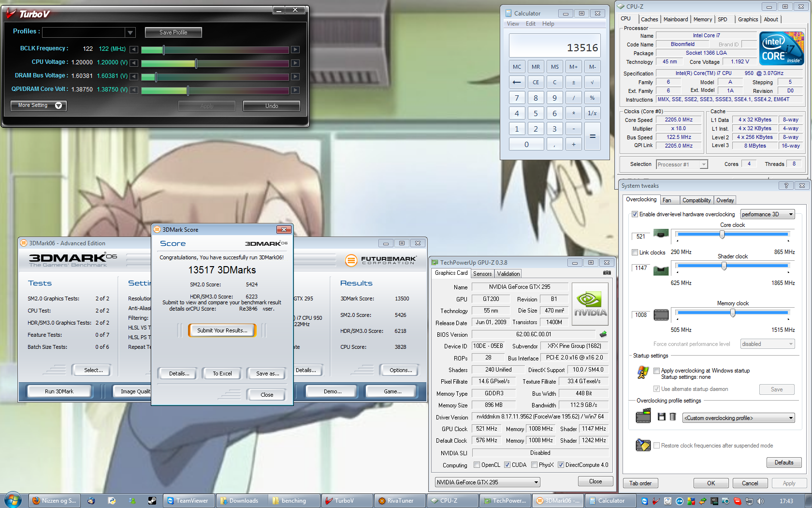Click the NVIDIA logo in GPU-Z

click(x=590, y=303)
